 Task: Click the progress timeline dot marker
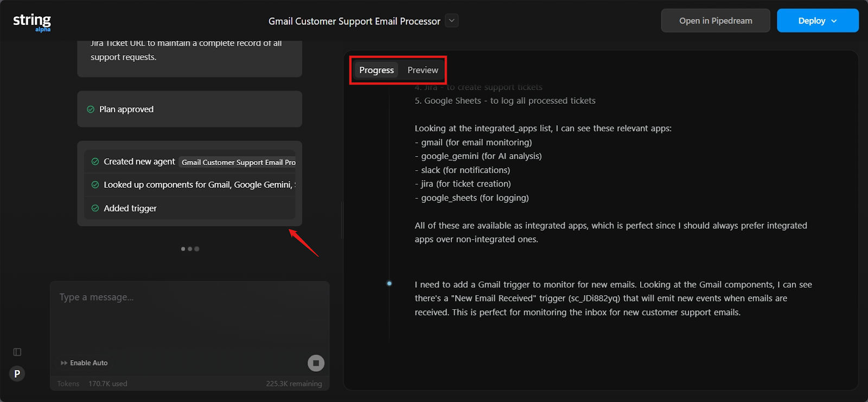click(x=389, y=284)
